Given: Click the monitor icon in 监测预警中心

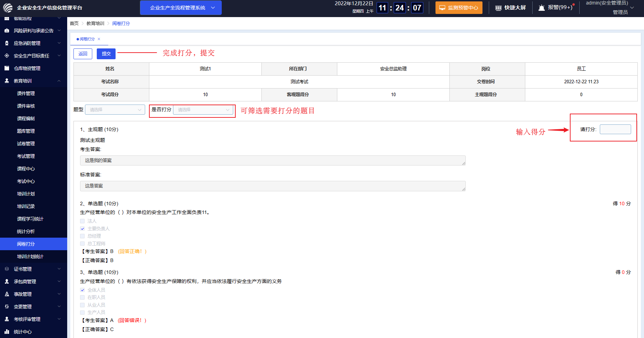Looking at the screenshot, I should [442, 8].
